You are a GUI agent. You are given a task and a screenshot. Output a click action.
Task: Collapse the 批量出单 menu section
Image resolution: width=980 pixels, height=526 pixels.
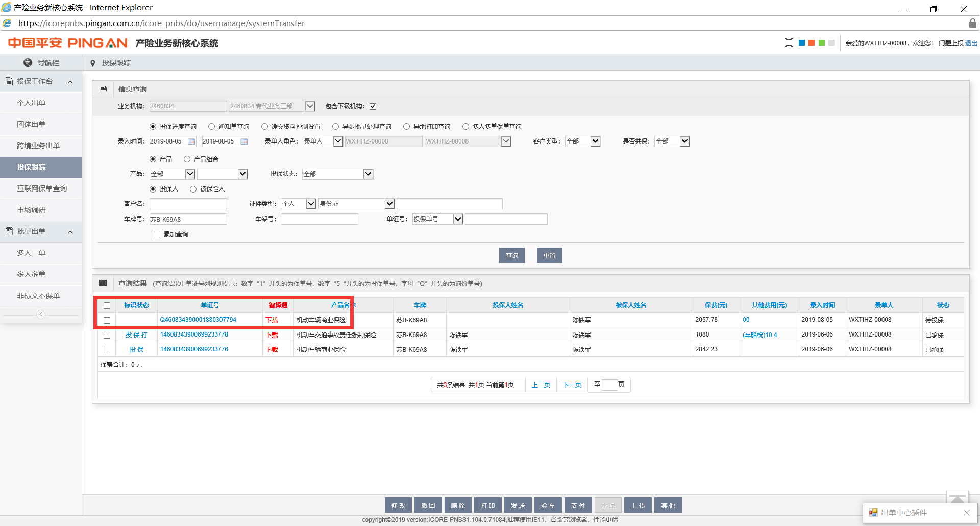pyautogui.click(x=70, y=232)
